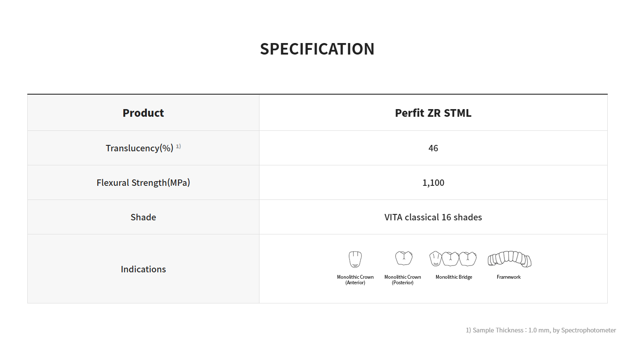Screen dimensions: 644x358
Task: Click the footnote superscript beside Translucency
Action: (x=178, y=146)
